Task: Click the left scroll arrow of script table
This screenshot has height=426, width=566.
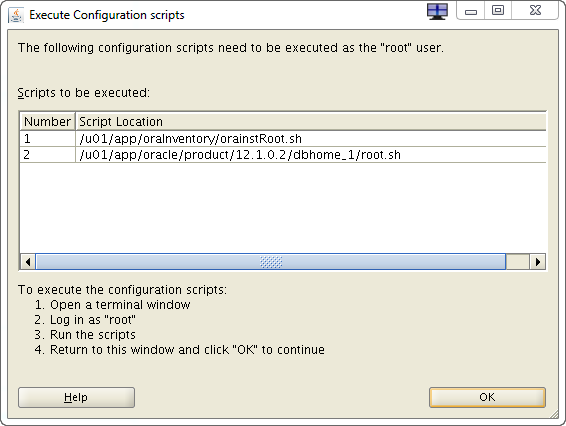Action: [x=28, y=262]
